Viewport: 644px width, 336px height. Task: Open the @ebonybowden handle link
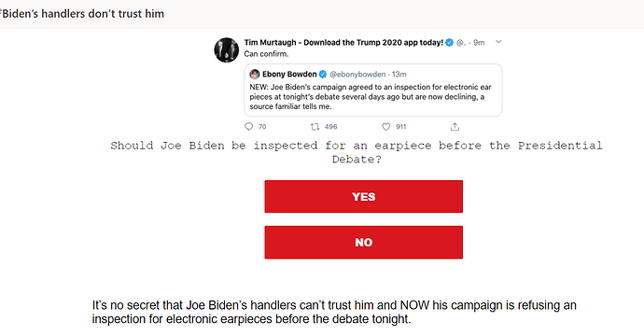coord(357,75)
